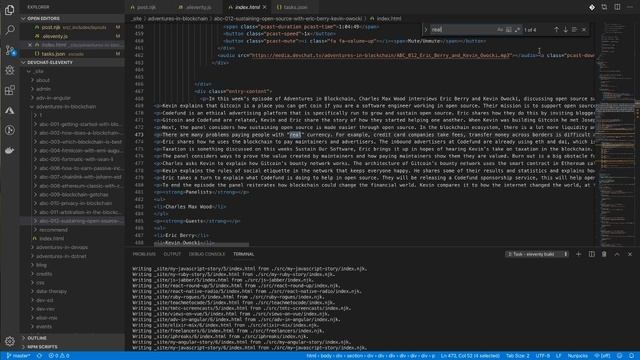Open post.njk in Open Editors list
This screenshot has height=360, width=640.
(x=73, y=27)
